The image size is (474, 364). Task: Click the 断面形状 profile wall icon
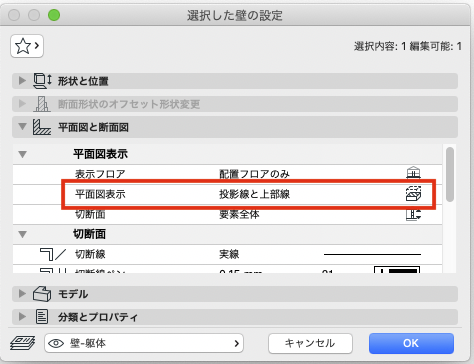[x=42, y=104]
